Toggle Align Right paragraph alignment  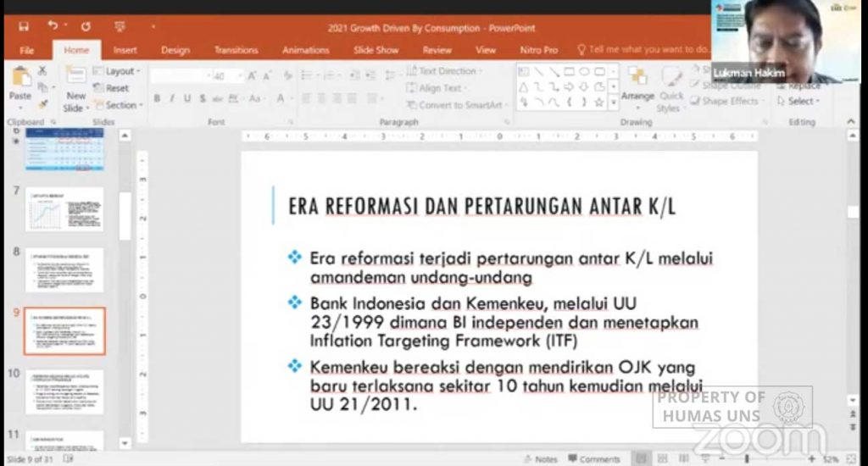pos(337,98)
